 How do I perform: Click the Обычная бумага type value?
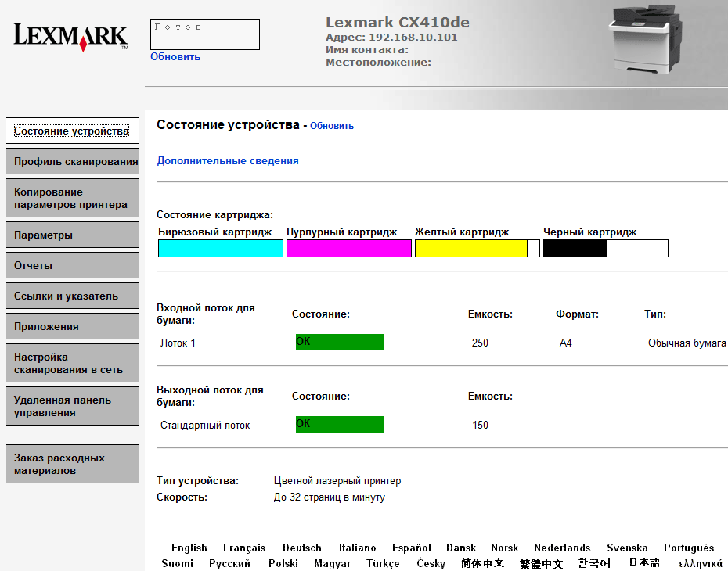tap(687, 343)
